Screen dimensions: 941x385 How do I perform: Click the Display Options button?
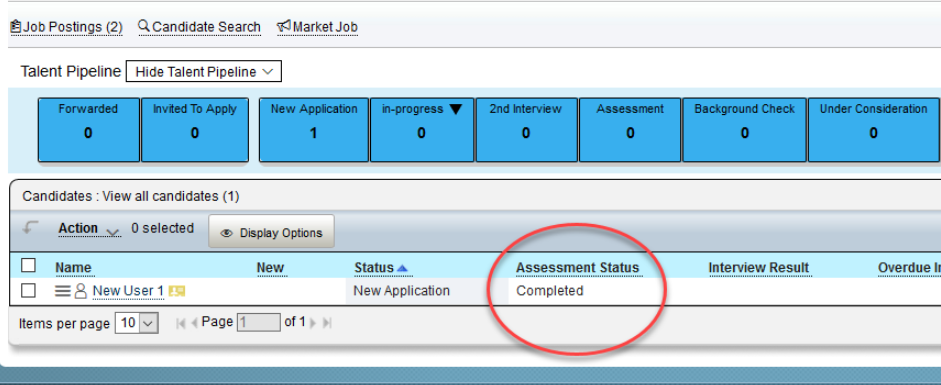[271, 231]
